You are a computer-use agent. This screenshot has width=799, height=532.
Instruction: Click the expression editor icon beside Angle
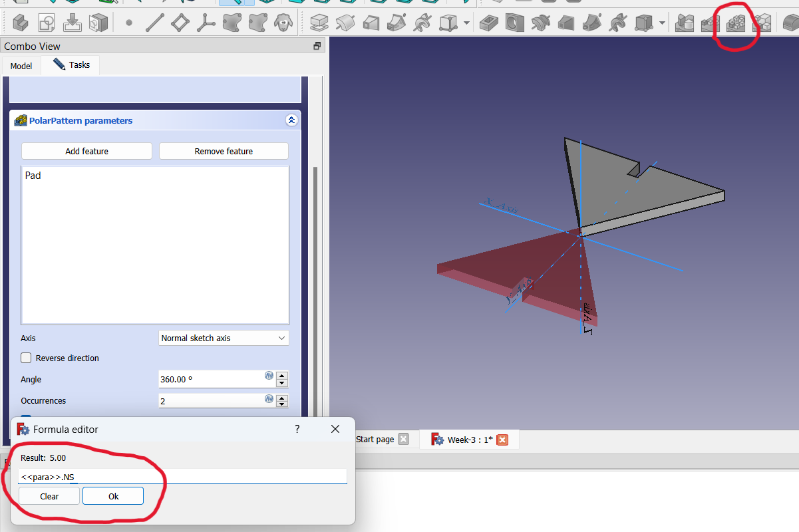pos(269,376)
